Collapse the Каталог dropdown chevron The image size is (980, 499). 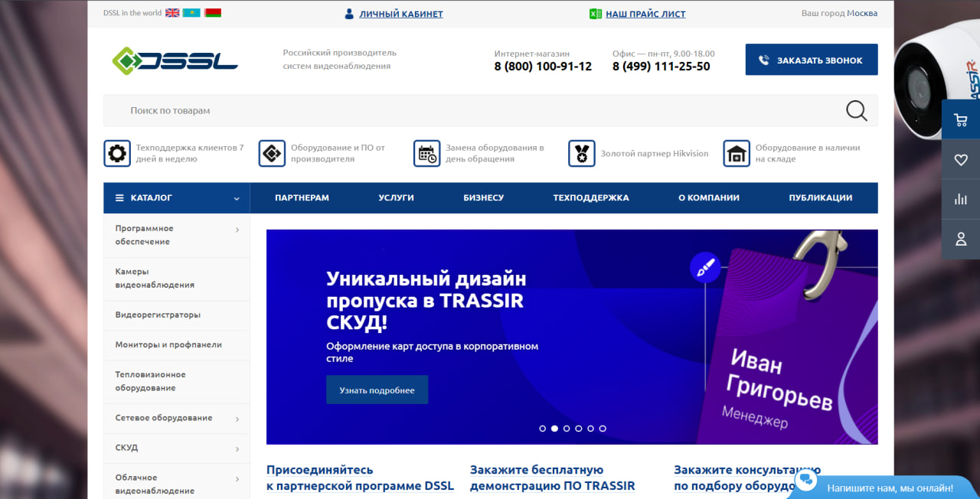tap(237, 198)
